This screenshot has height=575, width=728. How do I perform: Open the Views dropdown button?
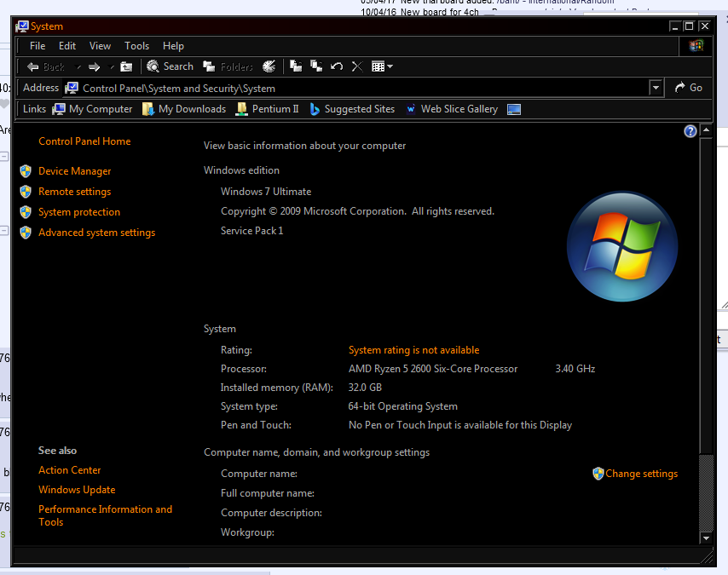[x=382, y=66]
